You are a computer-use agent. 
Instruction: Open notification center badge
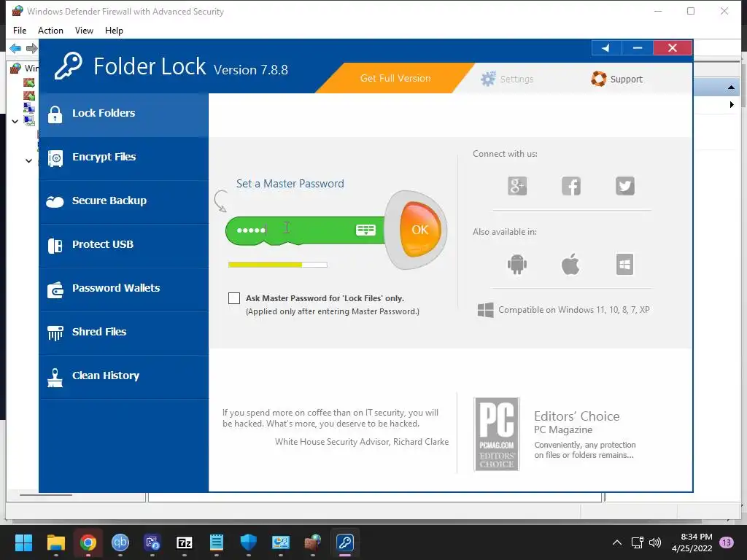[727, 542]
